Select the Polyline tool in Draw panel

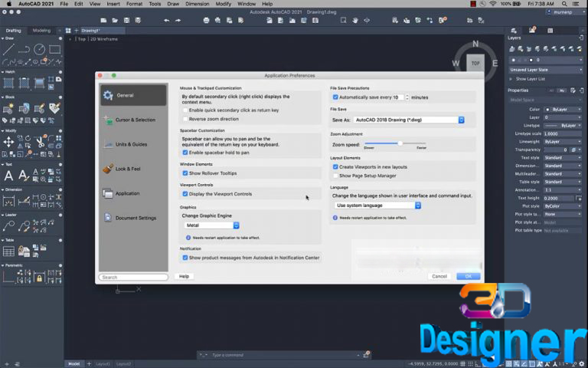[24, 50]
